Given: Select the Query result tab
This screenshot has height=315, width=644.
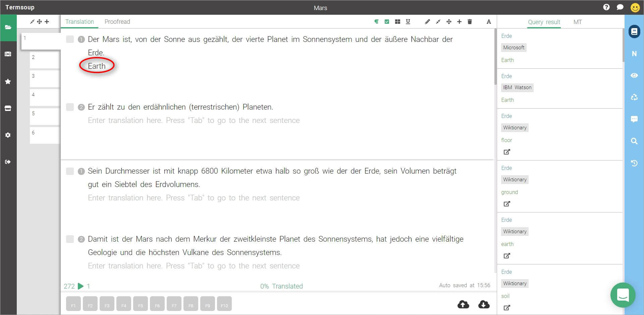Looking at the screenshot, I should pos(544,22).
